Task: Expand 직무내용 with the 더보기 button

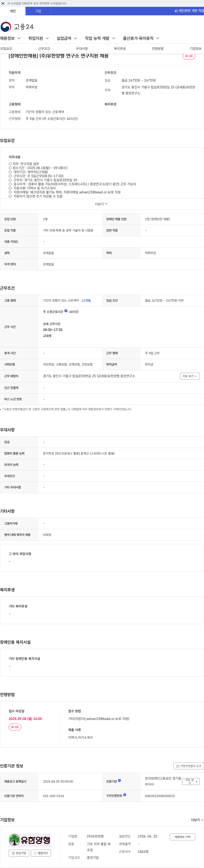Action: (x=102, y=204)
